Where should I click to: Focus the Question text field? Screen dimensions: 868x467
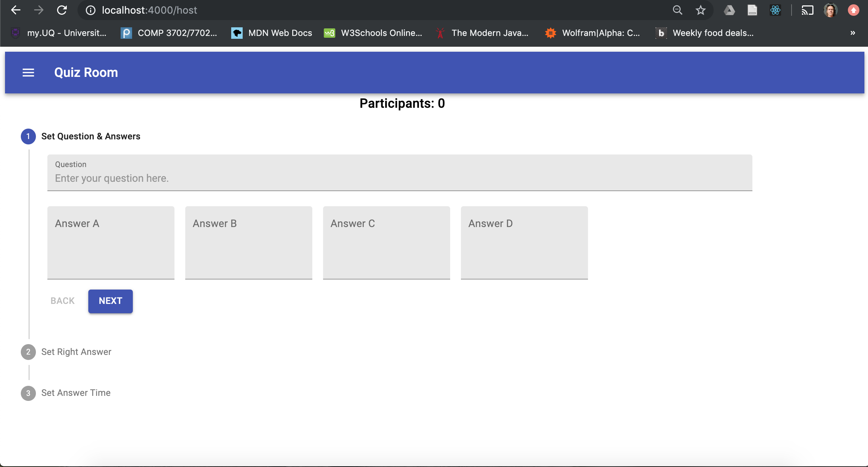pyautogui.click(x=400, y=173)
